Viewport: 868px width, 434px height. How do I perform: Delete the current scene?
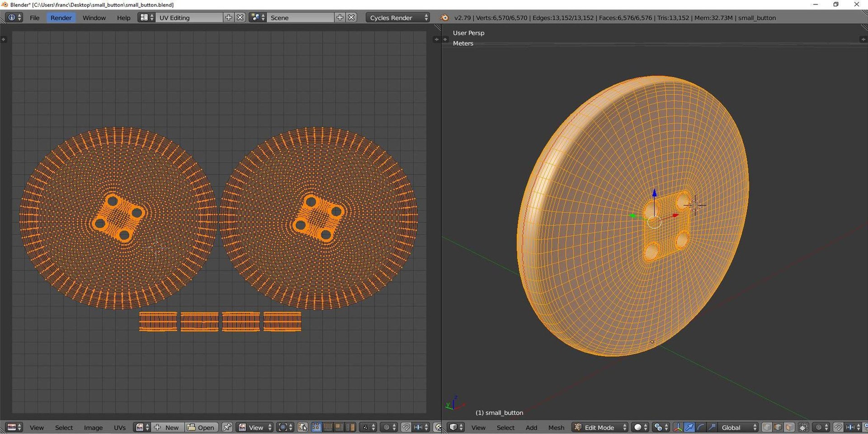351,18
